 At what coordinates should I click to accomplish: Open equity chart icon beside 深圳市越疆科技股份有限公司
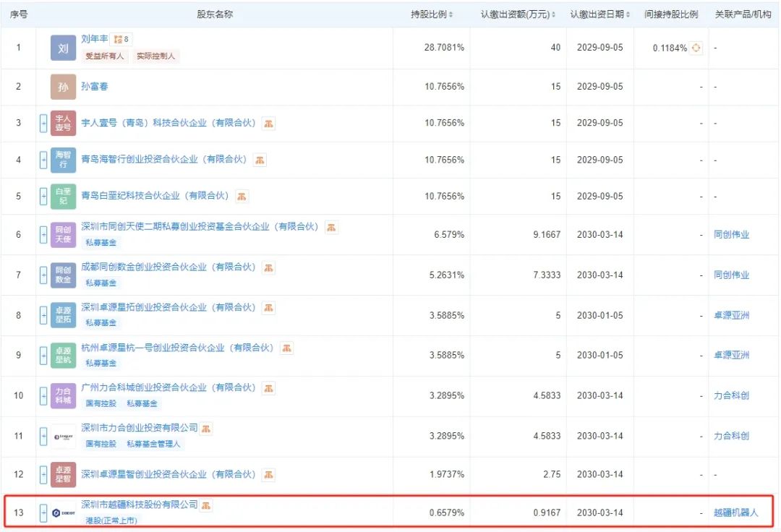[205, 506]
